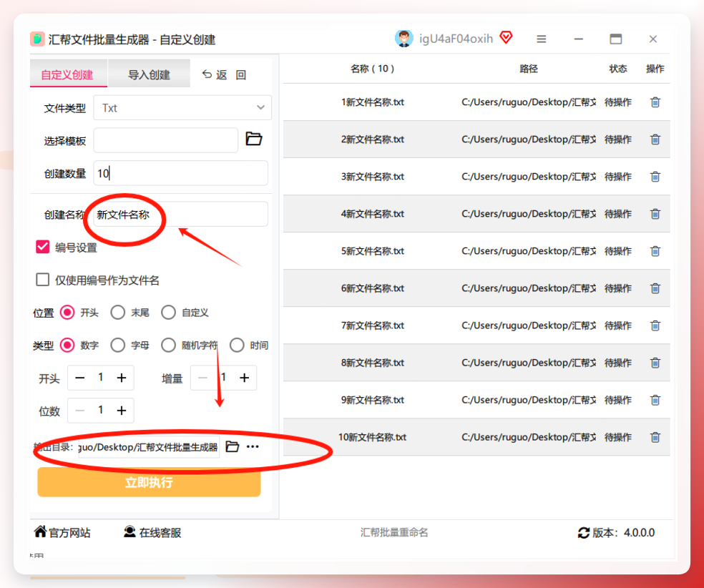
Task: Click the 输出目录 path field
Action: [149, 447]
